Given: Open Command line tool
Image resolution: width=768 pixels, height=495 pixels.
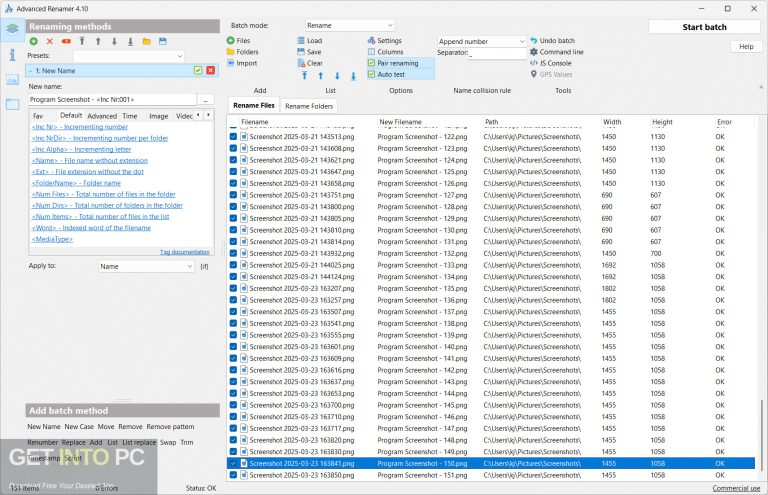Looking at the screenshot, I should click(x=557, y=52).
